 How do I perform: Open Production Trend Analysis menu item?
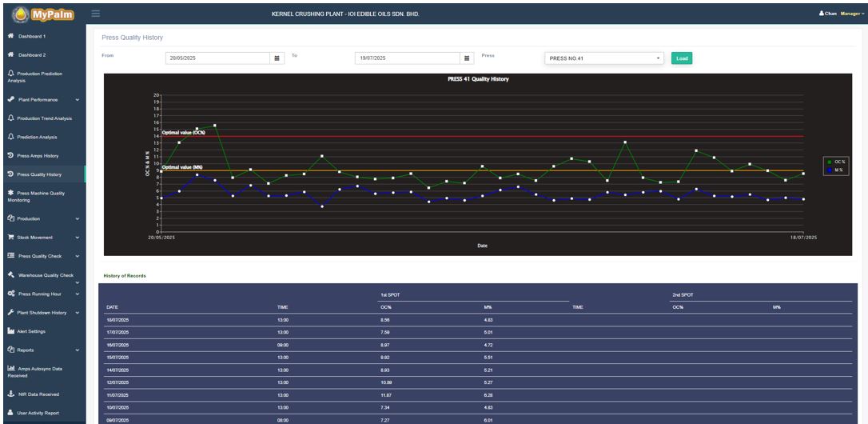(44, 118)
